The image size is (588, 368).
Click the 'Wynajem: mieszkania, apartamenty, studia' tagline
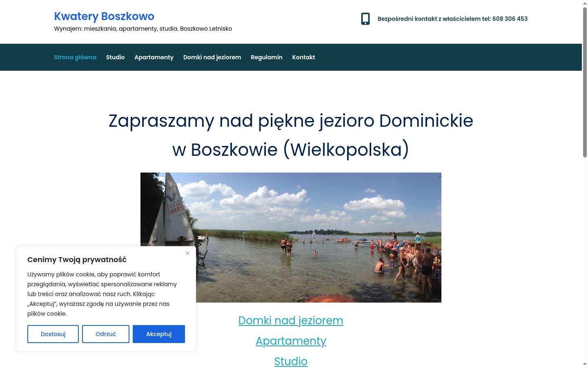[143, 29]
